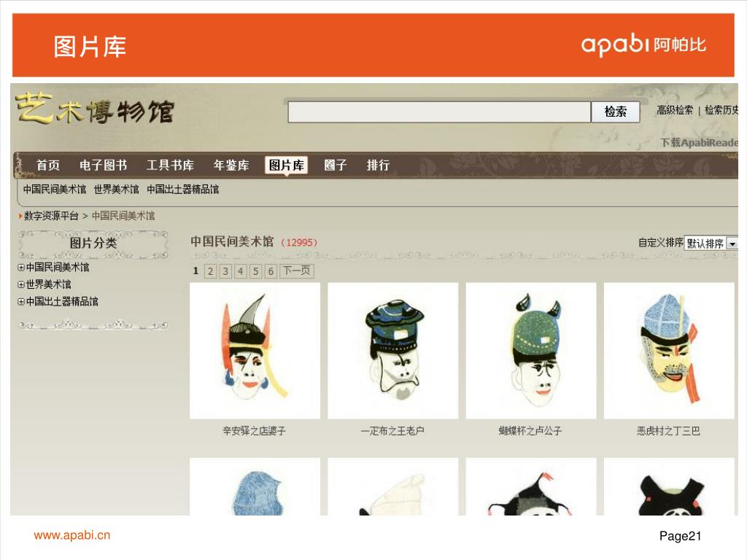The image size is (747, 560).
Task: Open the 高级检索 advanced search link
Action: pos(675,111)
